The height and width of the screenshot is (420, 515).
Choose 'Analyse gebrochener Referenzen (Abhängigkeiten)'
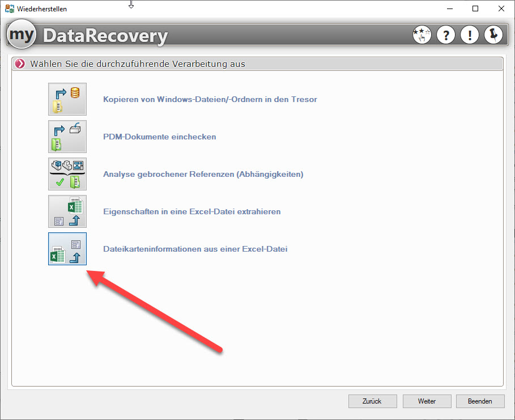(203, 174)
